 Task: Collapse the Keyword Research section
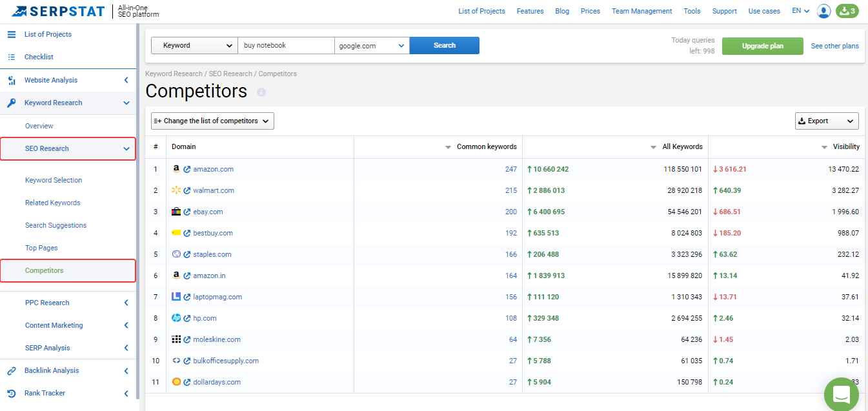[x=126, y=103]
